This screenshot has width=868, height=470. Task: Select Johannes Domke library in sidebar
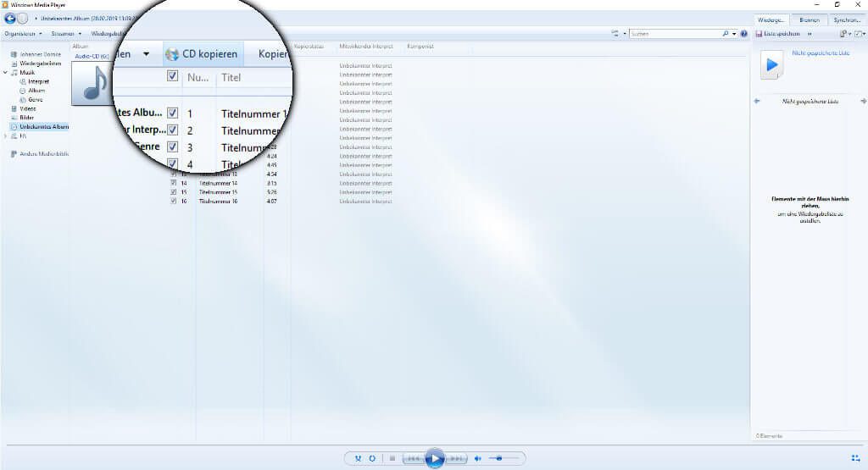coord(36,54)
